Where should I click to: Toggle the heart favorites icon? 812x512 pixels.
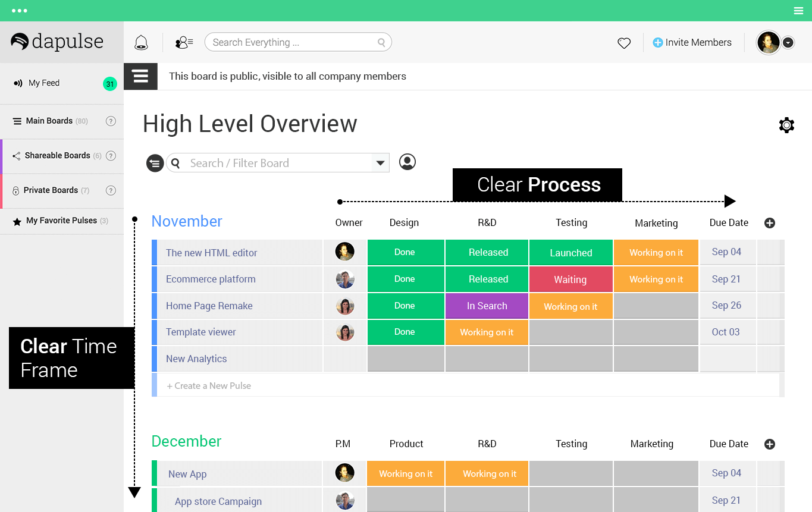coord(623,42)
